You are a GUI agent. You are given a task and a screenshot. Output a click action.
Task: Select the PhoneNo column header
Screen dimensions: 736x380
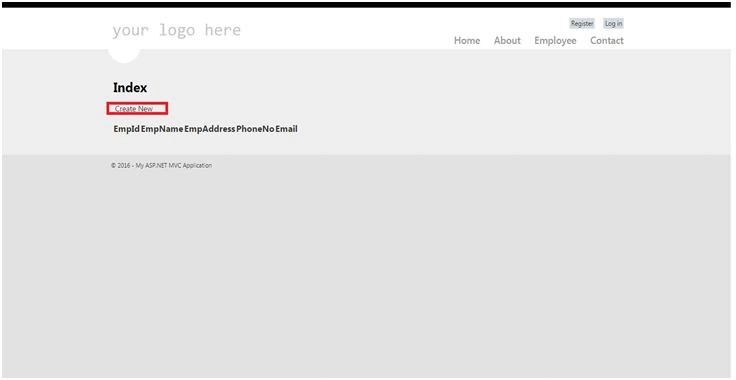(255, 129)
